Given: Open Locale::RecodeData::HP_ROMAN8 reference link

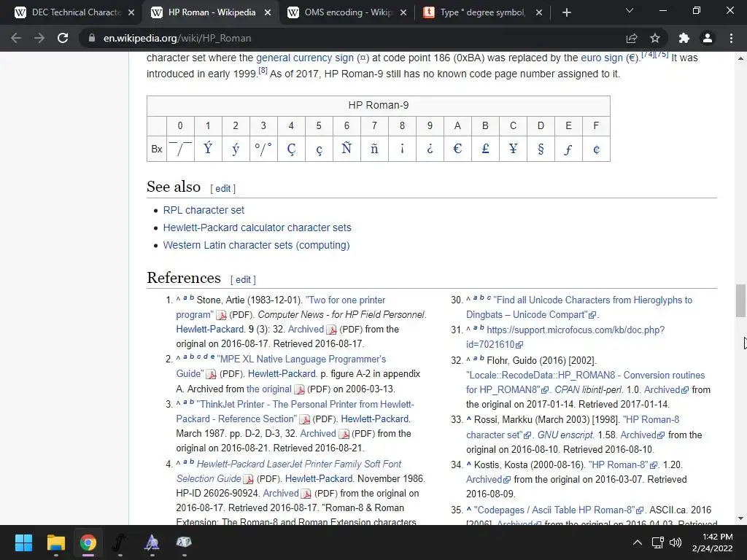Looking at the screenshot, I should (586, 376).
